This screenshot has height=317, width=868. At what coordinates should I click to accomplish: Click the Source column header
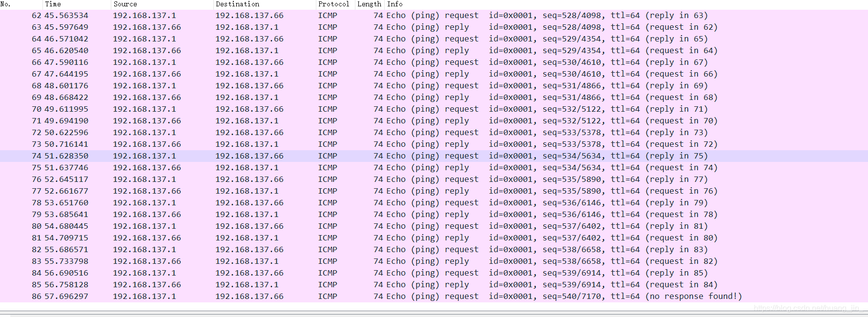(x=162, y=4)
